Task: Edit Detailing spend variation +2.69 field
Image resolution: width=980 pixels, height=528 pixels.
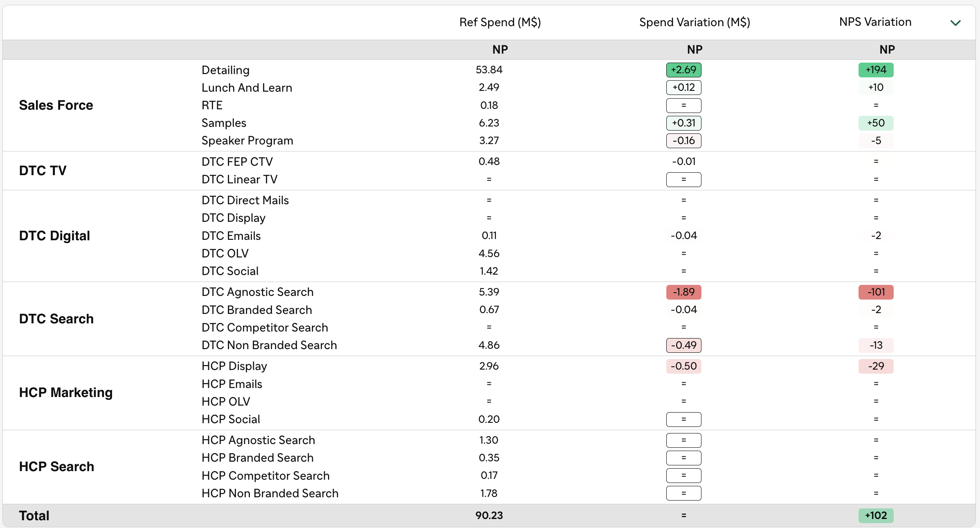Action: point(683,70)
